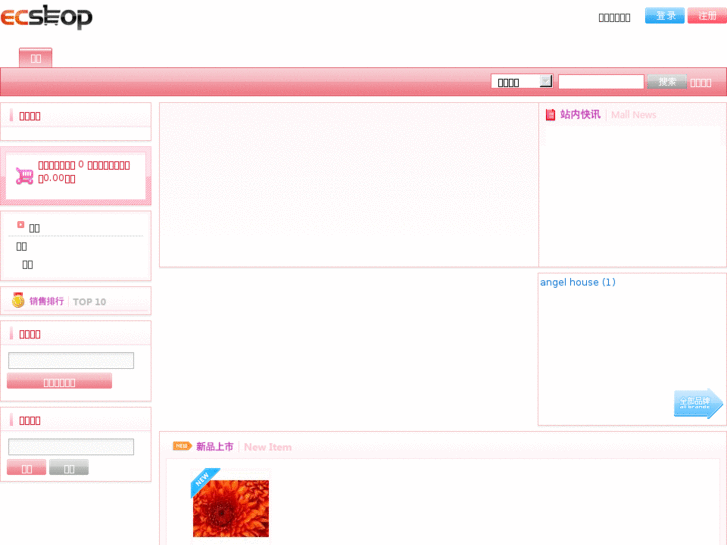Open the red flower product thumbnail

click(231, 508)
